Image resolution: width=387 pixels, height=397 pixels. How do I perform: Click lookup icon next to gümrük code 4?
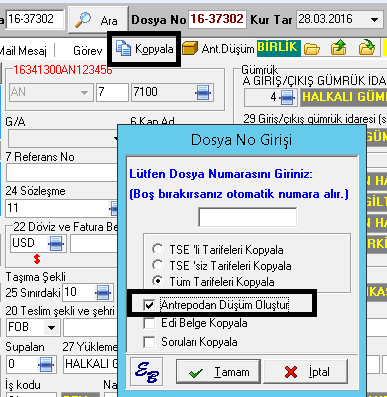[x=287, y=97]
